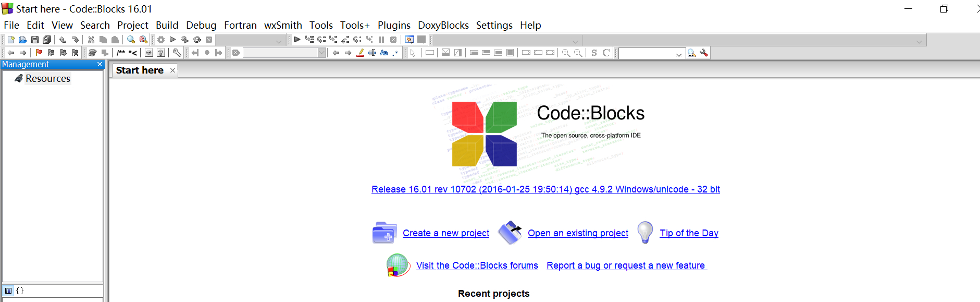
Task: Click the Debugging windows icon
Action: tap(410, 40)
